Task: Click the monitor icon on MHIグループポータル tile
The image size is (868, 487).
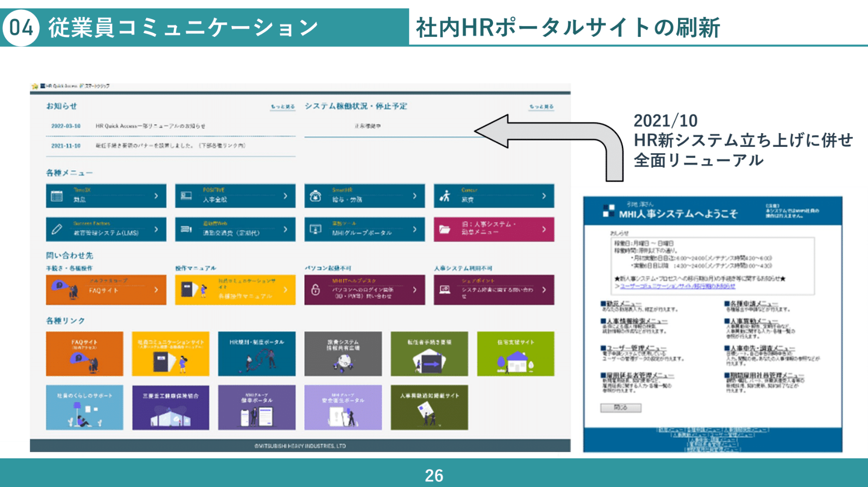Action: [x=316, y=229]
